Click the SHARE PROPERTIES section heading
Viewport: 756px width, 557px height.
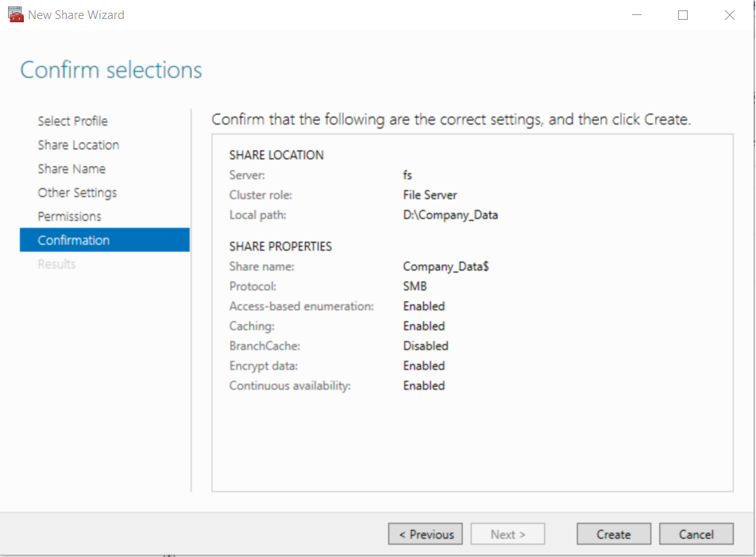click(x=280, y=246)
